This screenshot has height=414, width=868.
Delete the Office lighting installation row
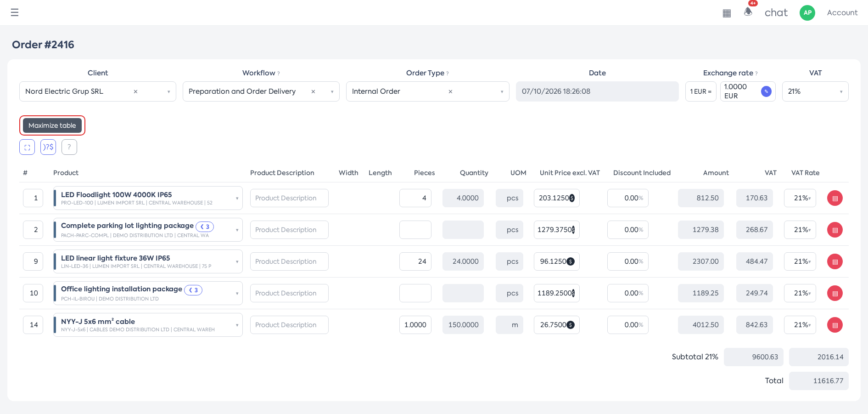tap(835, 293)
